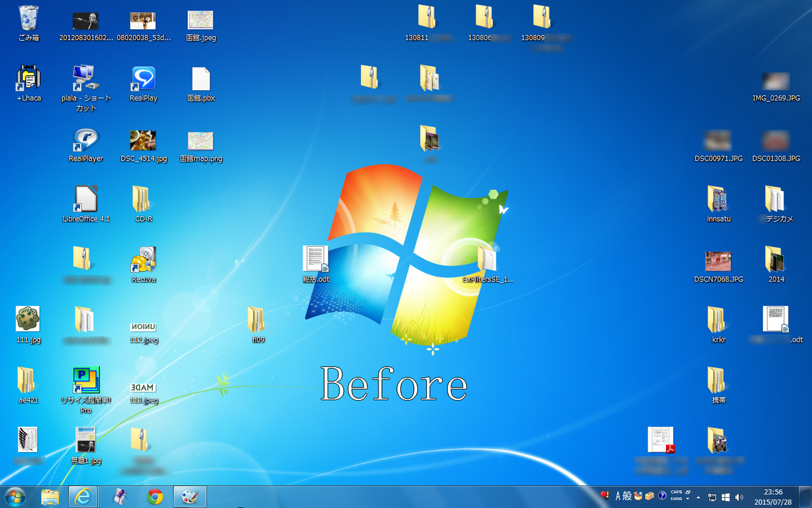Image resolution: width=812 pixels, height=508 pixels.
Task: Open the fi09 folder
Action: pyautogui.click(x=256, y=319)
